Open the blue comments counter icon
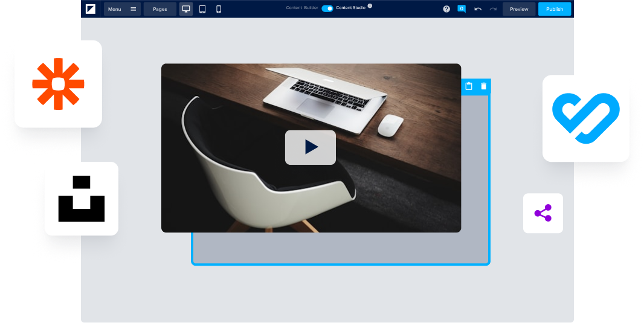644x323 pixels. (x=462, y=9)
